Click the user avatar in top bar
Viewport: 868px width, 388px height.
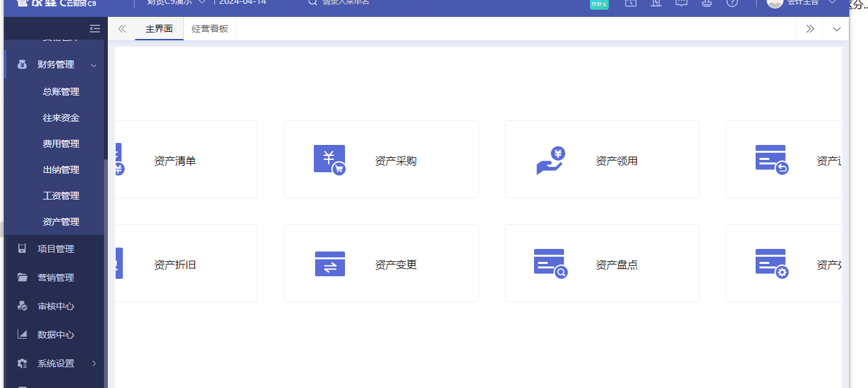click(774, 3)
